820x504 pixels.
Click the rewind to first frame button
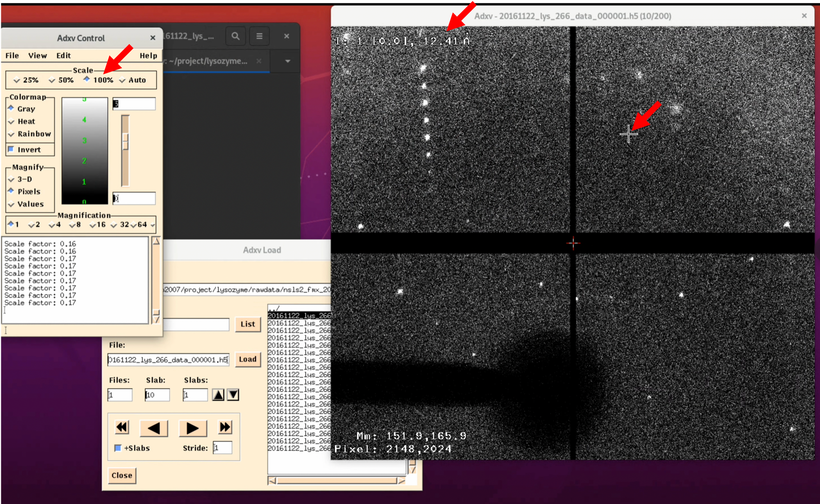click(x=122, y=427)
